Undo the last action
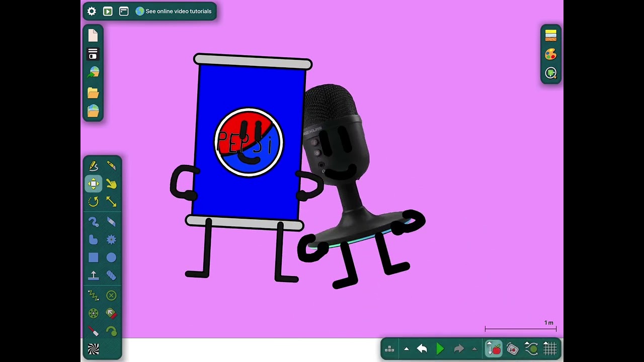Viewport: 644px width, 362px height. (422, 349)
